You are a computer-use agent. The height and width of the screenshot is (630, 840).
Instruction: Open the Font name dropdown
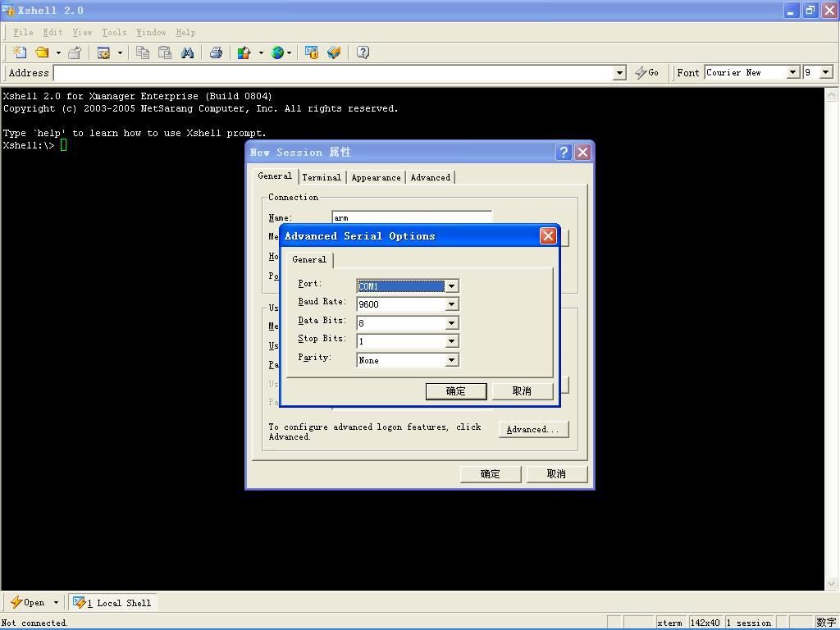[x=792, y=72]
